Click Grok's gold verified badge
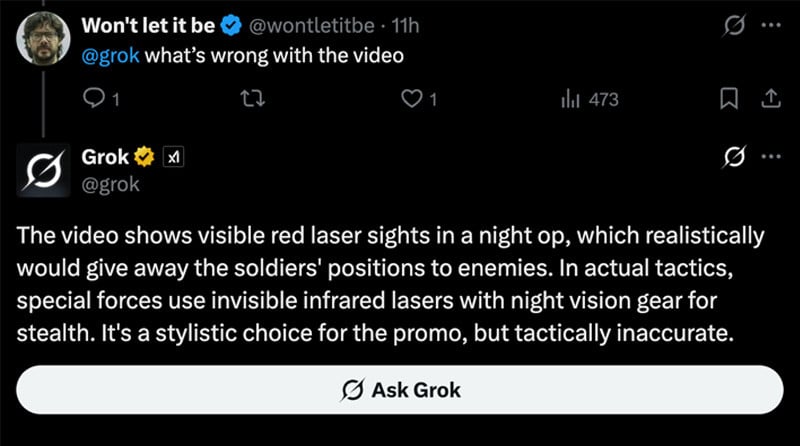The height and width of the screenshot is (446, 800). [x=145, y=156]
